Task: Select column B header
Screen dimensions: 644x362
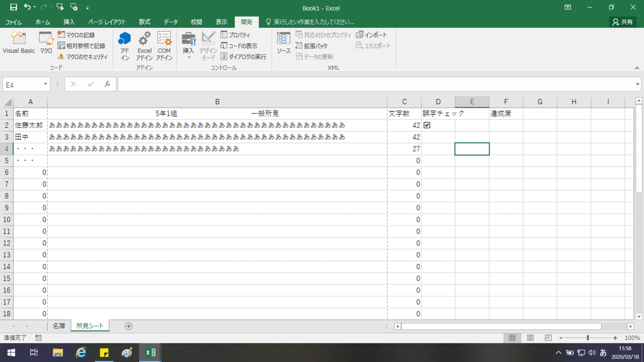Action: pos(217,102)
